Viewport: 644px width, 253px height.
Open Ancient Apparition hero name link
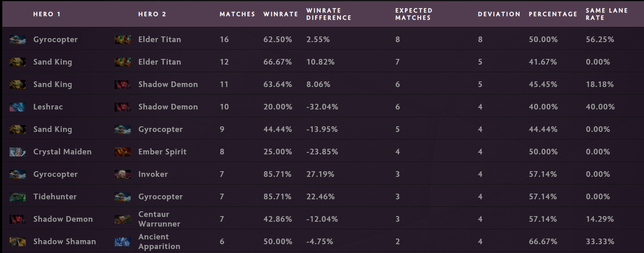pos(159,241)
